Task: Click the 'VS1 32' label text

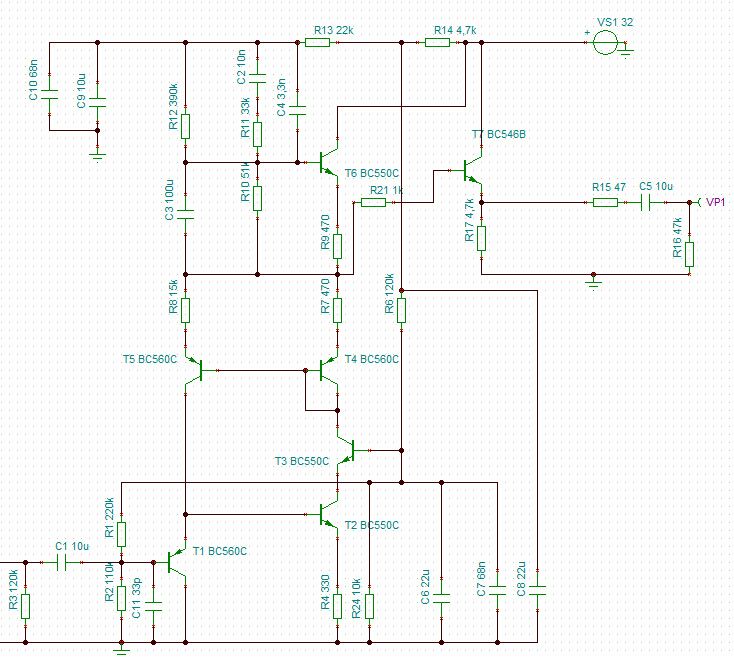Action: point(615,22)
